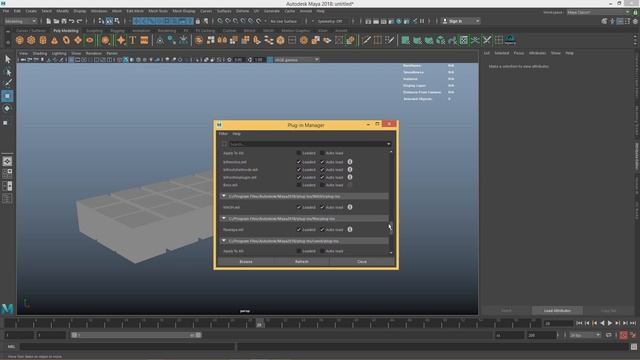Click the SVG shelf icon next to Type
640x360 pixels.
click(144, 40)
